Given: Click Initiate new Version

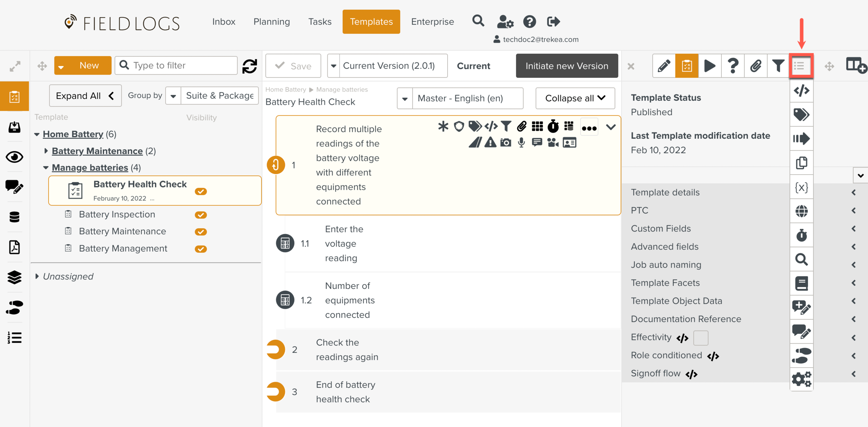Looking at the screenshot, I should pyautogui.click(x=567, y=66).
